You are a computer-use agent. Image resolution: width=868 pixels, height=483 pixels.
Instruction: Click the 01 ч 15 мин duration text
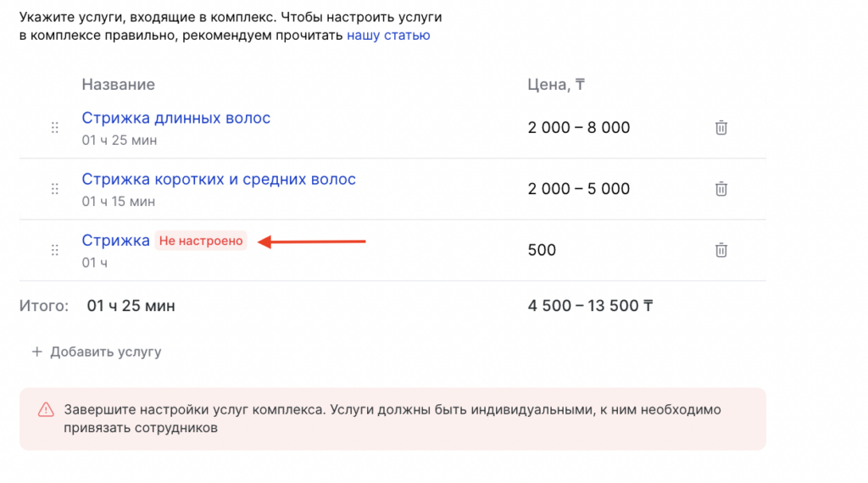coord(119,202)
